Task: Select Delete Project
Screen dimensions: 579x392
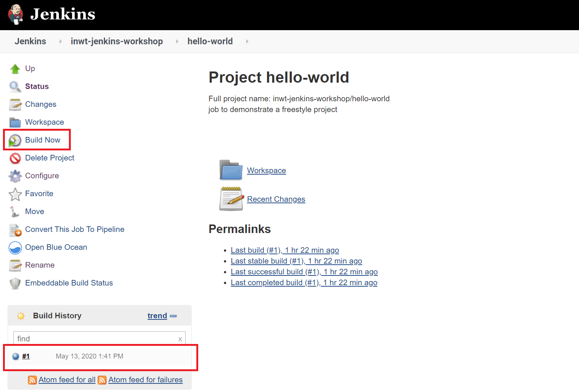Action: coord(50,158)
